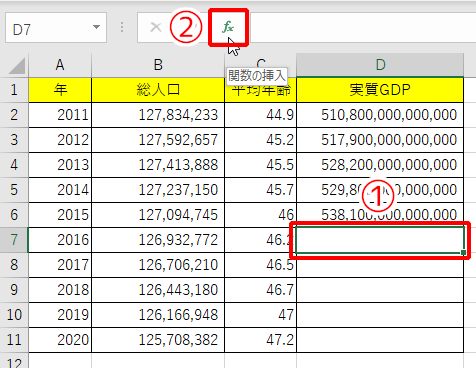This screenshot has width=476, height=368.
Task: Click cell containing 2014
Action: click(60, 190)
